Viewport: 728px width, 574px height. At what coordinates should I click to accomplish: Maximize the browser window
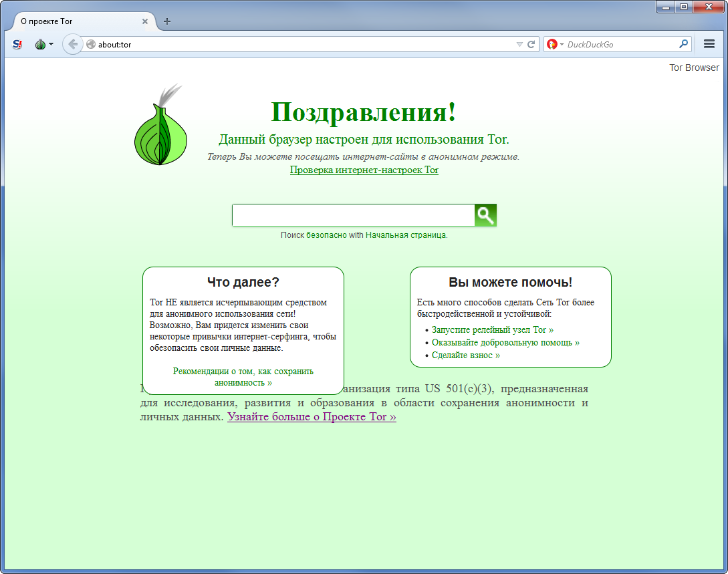(x=684, y=7)
